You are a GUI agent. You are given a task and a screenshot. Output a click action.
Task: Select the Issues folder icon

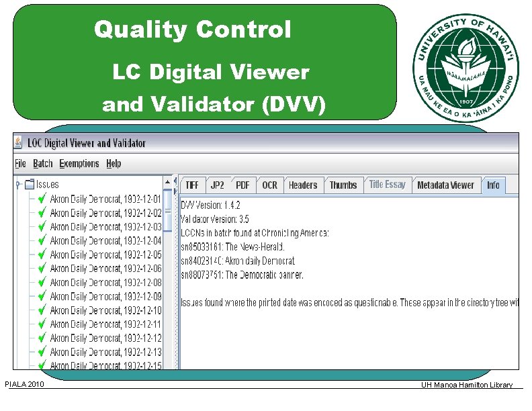[x=30, y=184]
